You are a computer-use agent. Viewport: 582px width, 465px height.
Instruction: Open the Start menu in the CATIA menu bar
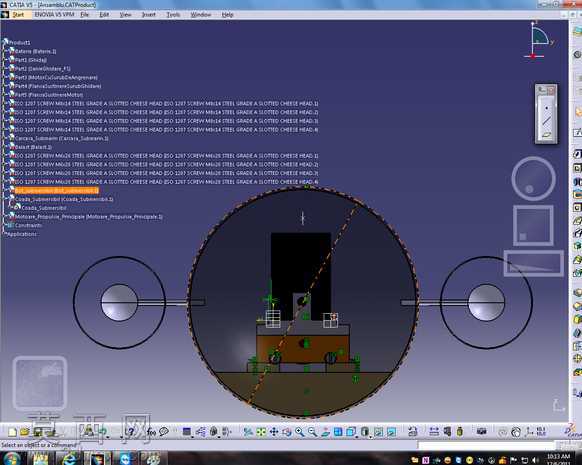[x=17, y=15]
